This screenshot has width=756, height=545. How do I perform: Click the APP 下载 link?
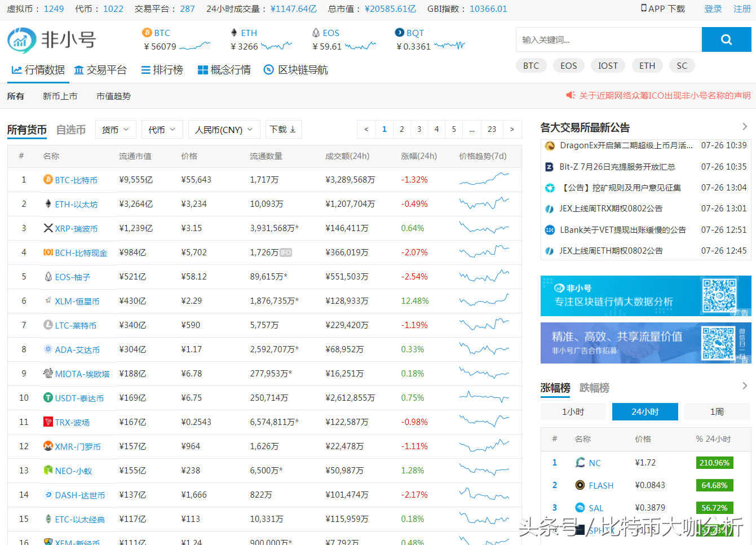click(x=663, y=9)
